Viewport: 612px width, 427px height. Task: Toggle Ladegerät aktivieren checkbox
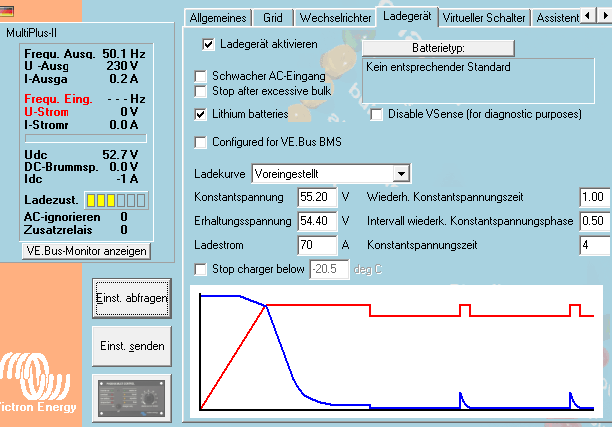pyautogui.click(x=208, y=44)
